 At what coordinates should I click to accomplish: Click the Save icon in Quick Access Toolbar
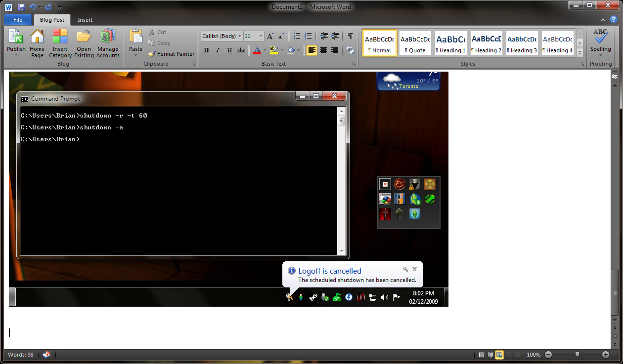(21, 7)
